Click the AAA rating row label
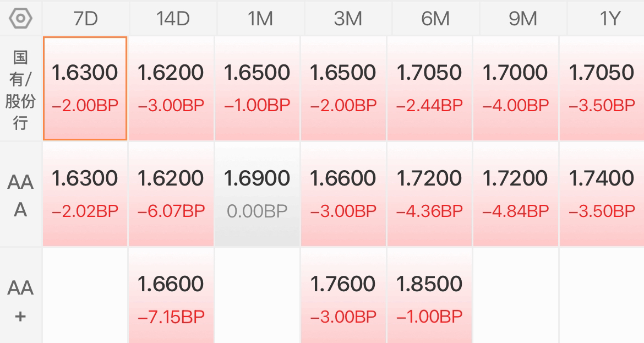The image size is (644, 343). click(20, 195)
